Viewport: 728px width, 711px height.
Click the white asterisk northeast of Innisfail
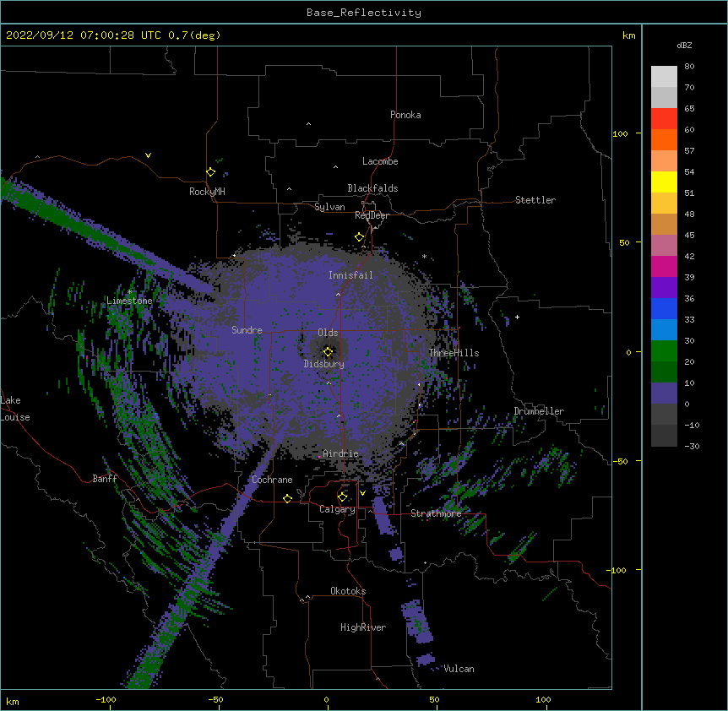[x=424, y=256]
